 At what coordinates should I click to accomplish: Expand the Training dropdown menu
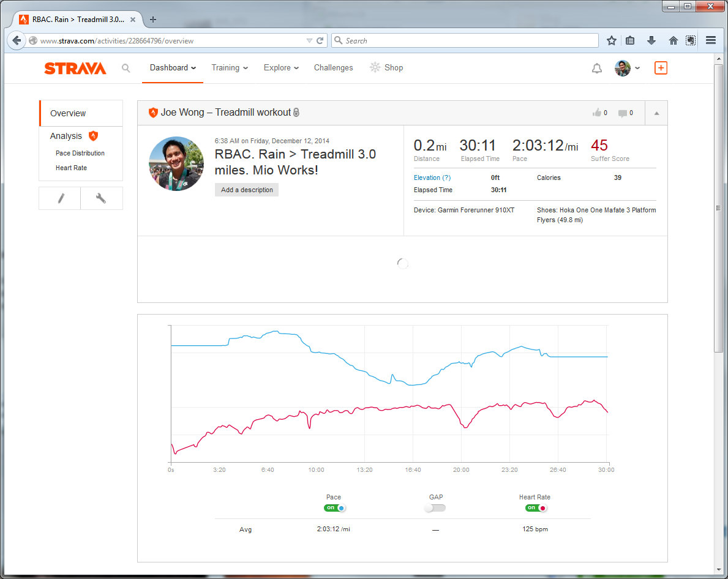[230, 68]
